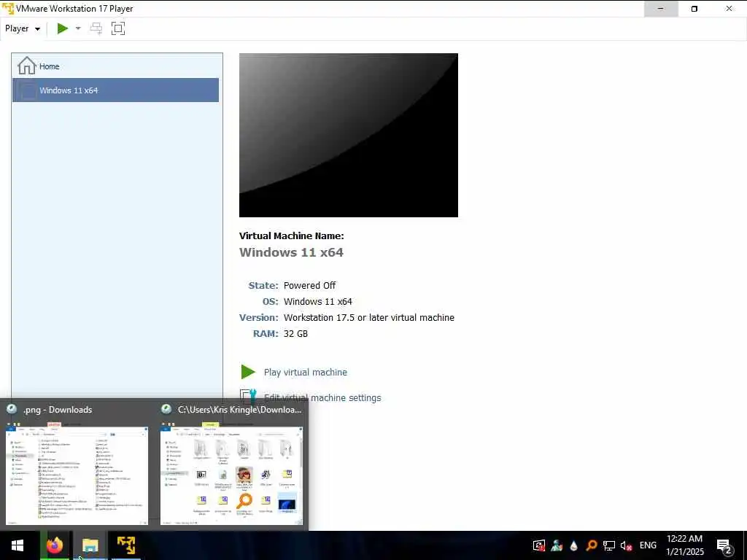Open network status from system tray
Screen dimensions: 747x560
[609, 545]
